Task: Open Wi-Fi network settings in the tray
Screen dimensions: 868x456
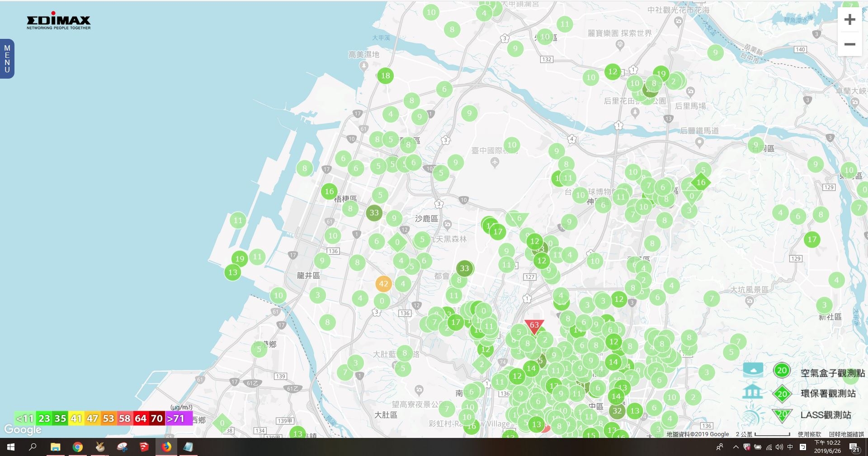Action: pos(769,447)
